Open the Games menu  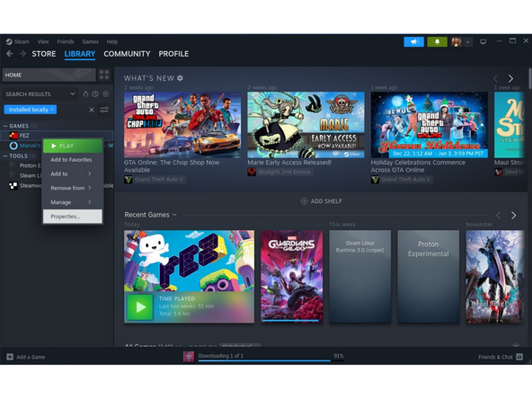(x=90, y=41)
